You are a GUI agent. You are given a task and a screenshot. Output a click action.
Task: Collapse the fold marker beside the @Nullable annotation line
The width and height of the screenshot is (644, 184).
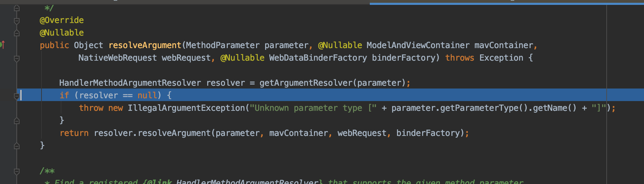pos(16,33)
